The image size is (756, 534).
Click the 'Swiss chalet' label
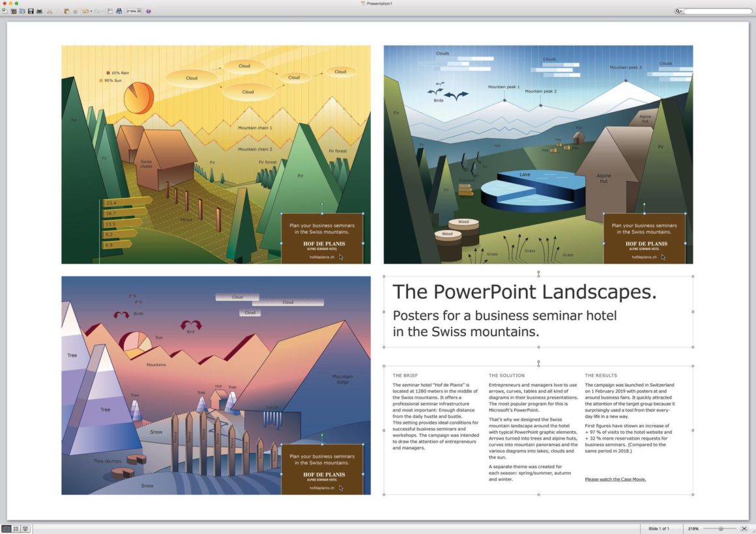(146, 164)
